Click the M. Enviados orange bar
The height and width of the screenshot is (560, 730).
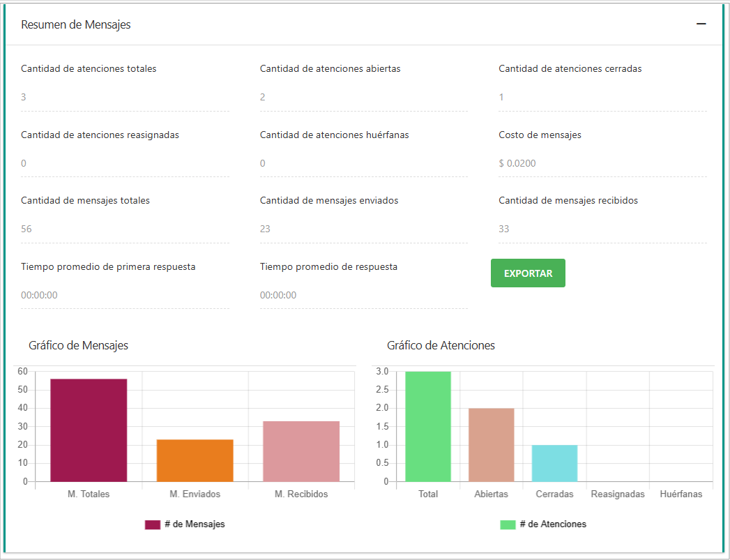click(x=195, y=460)
